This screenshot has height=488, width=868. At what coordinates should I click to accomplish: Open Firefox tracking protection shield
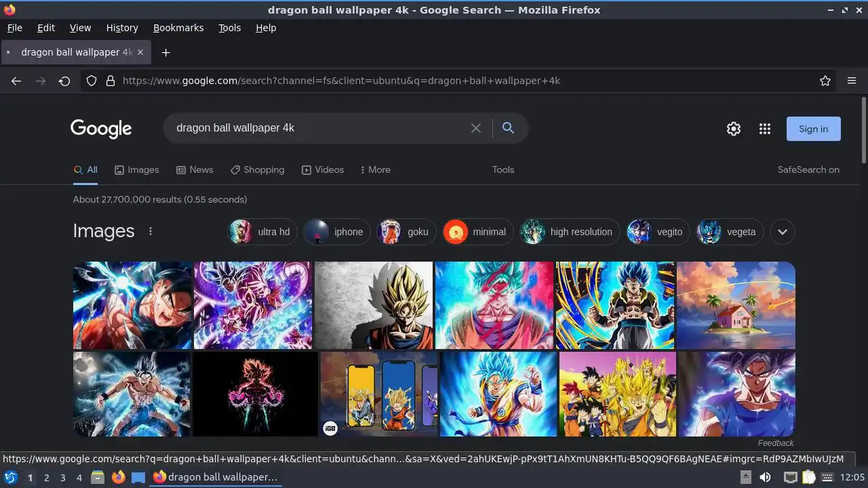92,81
